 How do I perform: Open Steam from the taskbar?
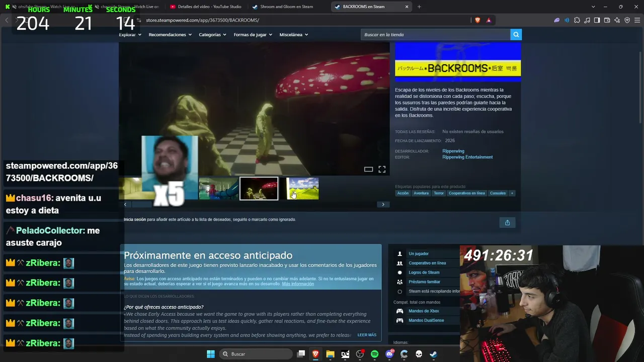(x=433, y=354)
